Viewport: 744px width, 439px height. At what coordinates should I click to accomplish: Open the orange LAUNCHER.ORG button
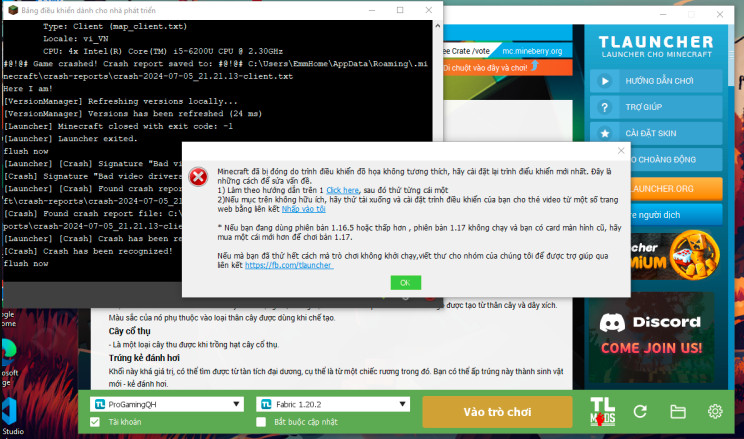[x=677, y=189]
